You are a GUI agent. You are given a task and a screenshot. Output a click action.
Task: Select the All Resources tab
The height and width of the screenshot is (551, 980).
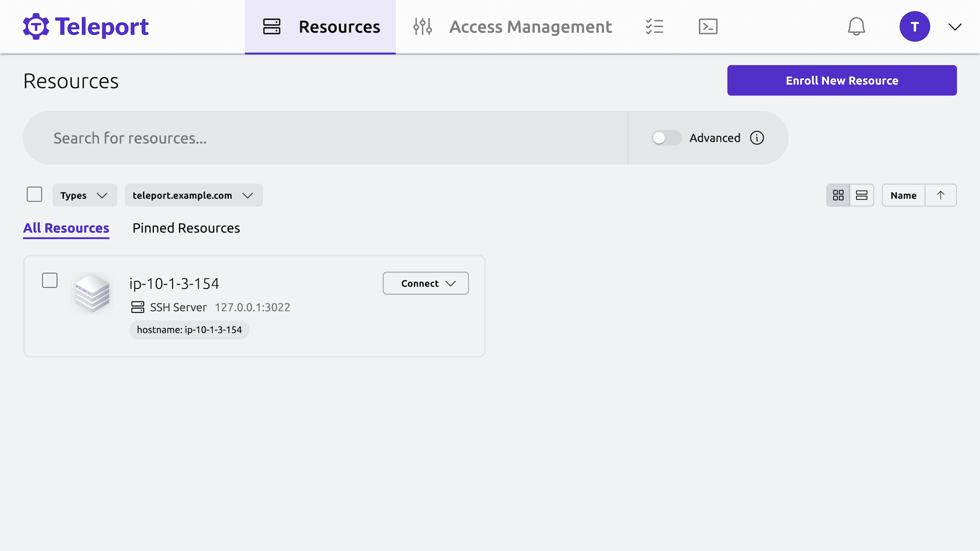[x=66, y=227]
